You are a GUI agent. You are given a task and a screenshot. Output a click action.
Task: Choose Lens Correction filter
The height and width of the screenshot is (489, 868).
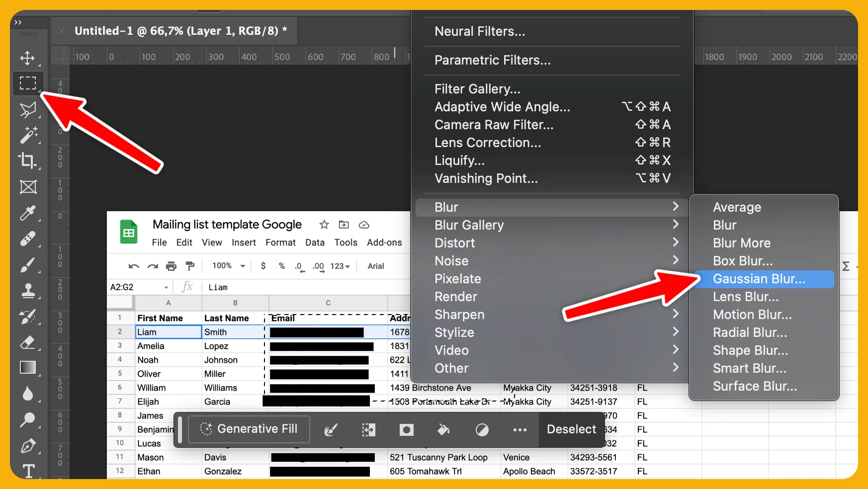[x=552, y=143]
